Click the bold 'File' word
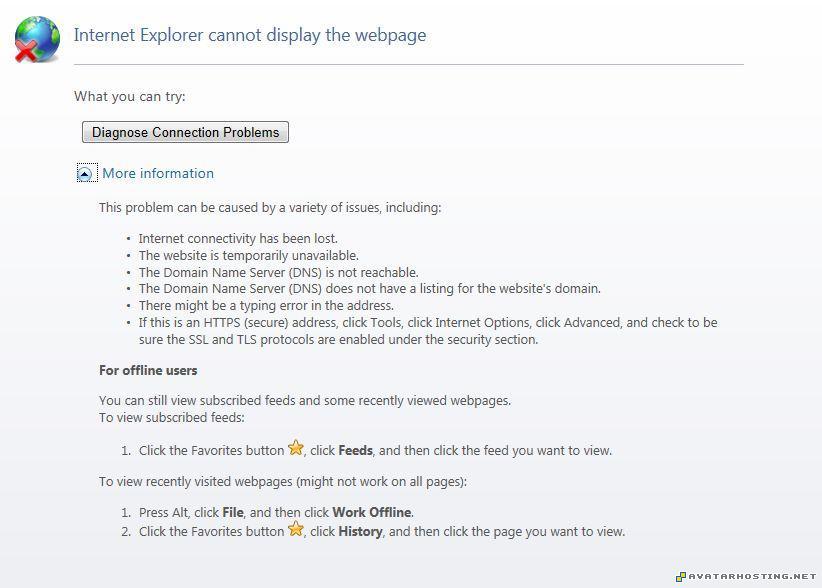Screen dimensions: 822x588 233,512
